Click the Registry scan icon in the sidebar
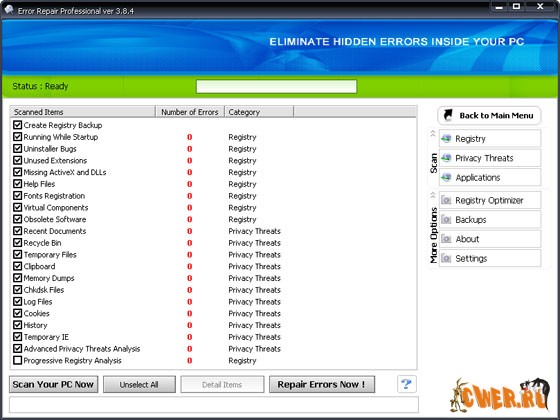Viewport: 560px width, 420px height. click(x=446, y=139)
